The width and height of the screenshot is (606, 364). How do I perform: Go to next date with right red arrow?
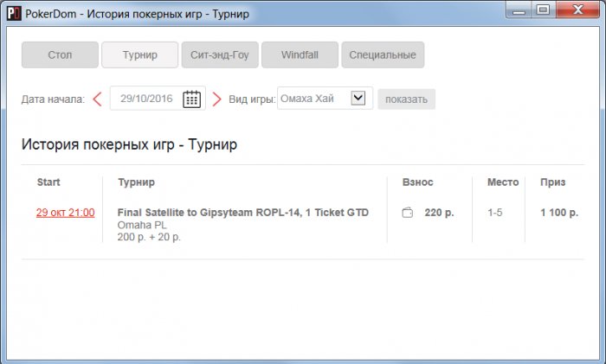point(216,99)
